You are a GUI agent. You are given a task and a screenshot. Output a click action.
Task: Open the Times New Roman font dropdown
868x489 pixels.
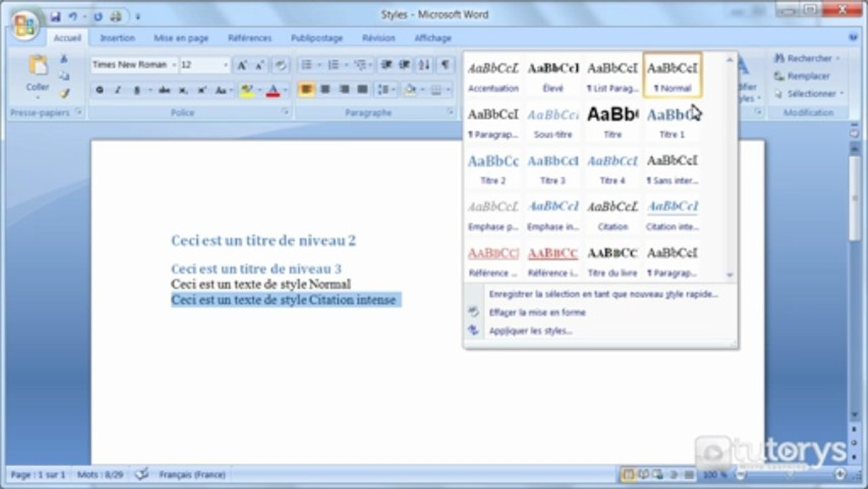pyautogui.click(x=174, y=65)
